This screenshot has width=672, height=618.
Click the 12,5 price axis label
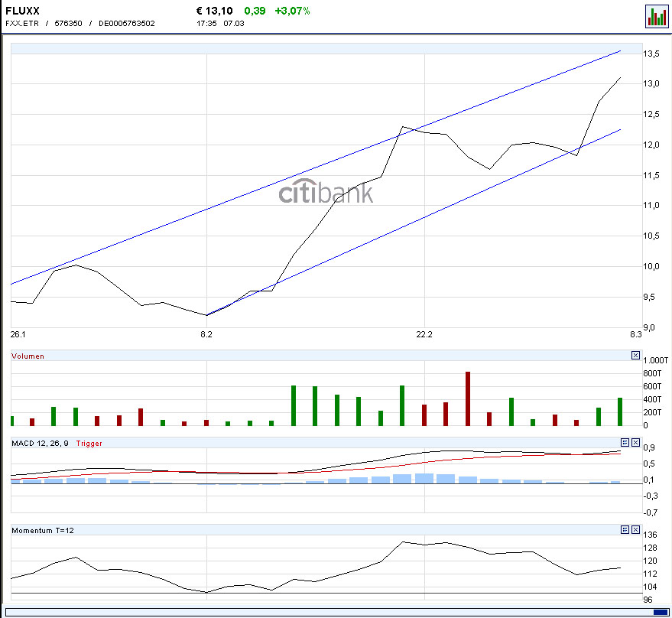coord(651,114)
